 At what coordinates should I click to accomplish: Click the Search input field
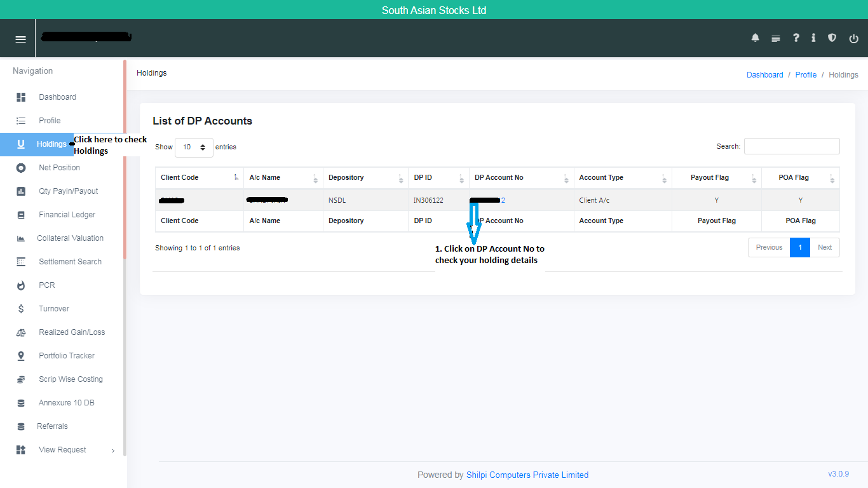pos(791,146)
